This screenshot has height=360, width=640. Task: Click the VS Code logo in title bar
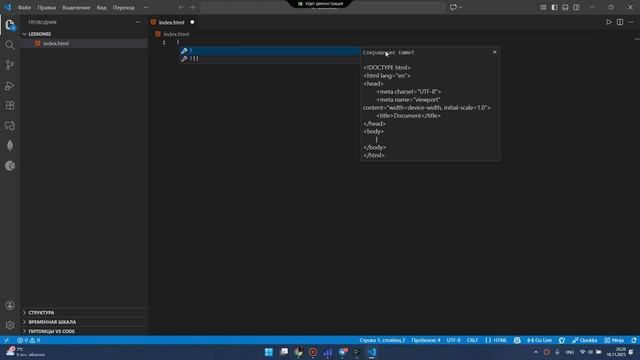(x=8, y=7)
